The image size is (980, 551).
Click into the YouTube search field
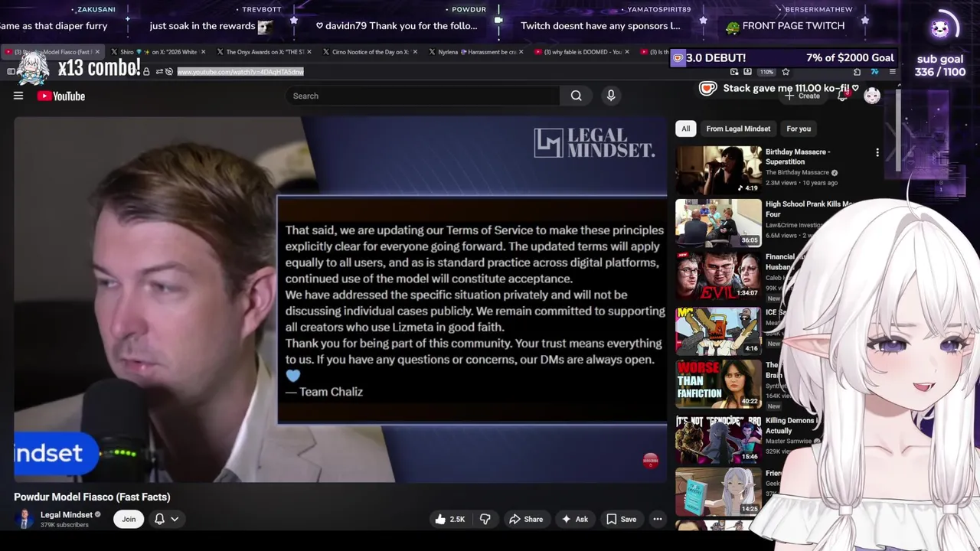(423, 96)
